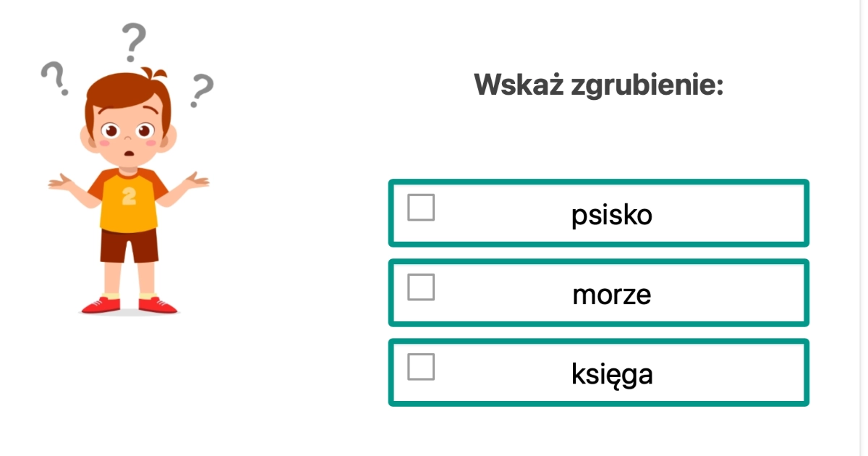This screenshot has height=456, width=868.
Task: Click the question mark above the boy's head
Action: click(x=133, y=42)
